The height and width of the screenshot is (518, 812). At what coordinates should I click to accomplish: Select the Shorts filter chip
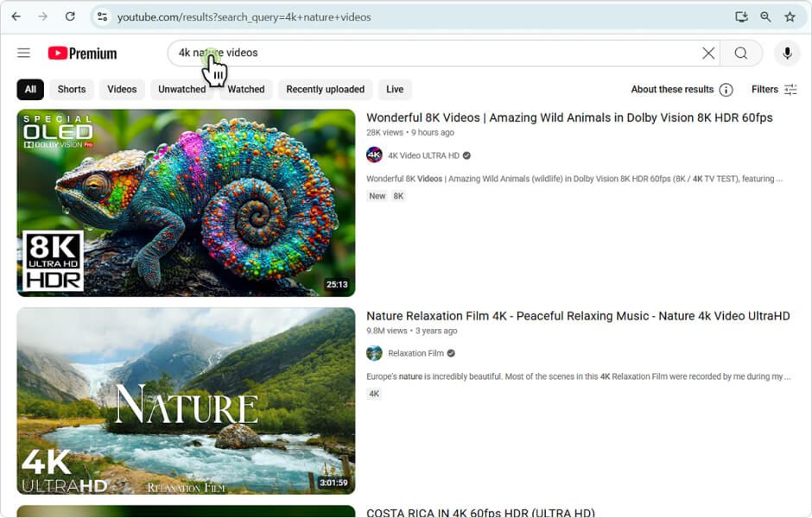coord(72,90)
